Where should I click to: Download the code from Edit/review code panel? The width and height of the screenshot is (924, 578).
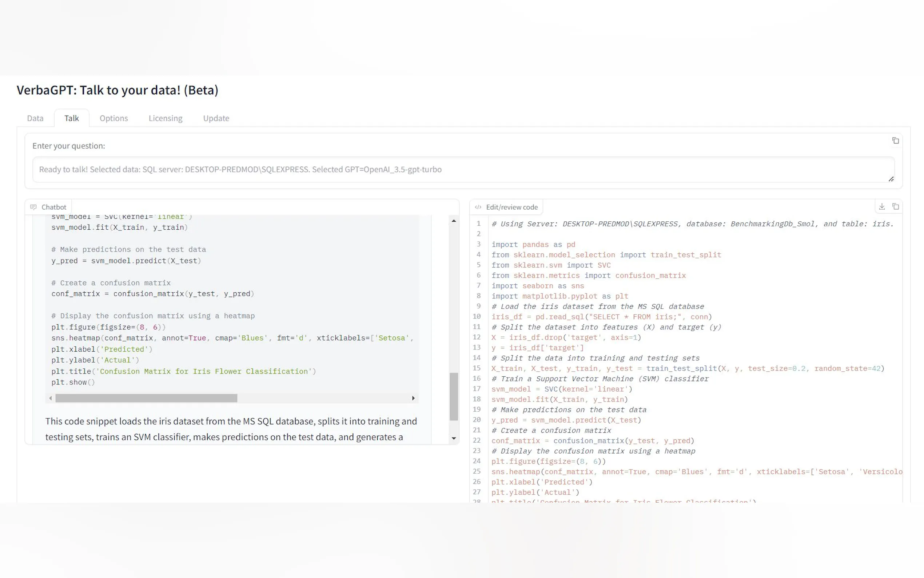[x=881, y=206]
